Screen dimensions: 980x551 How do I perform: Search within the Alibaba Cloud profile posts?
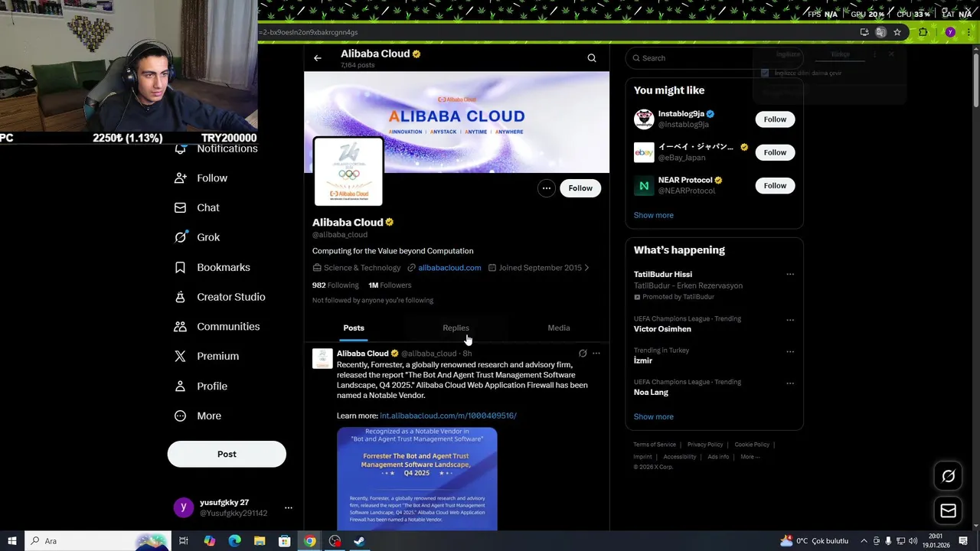(x=592, y=58)
